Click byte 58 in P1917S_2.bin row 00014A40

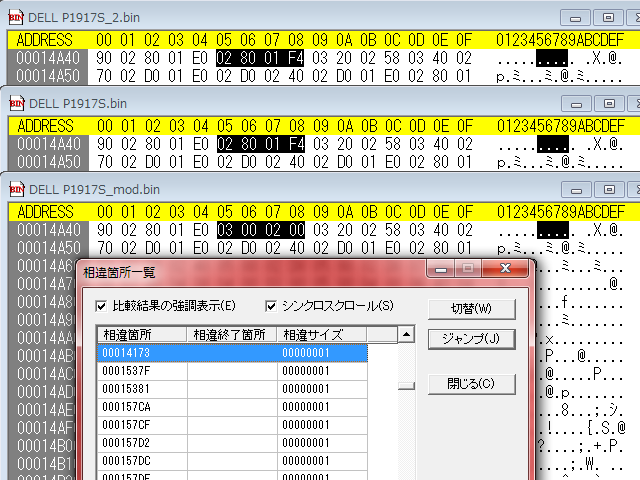(392, 58)
